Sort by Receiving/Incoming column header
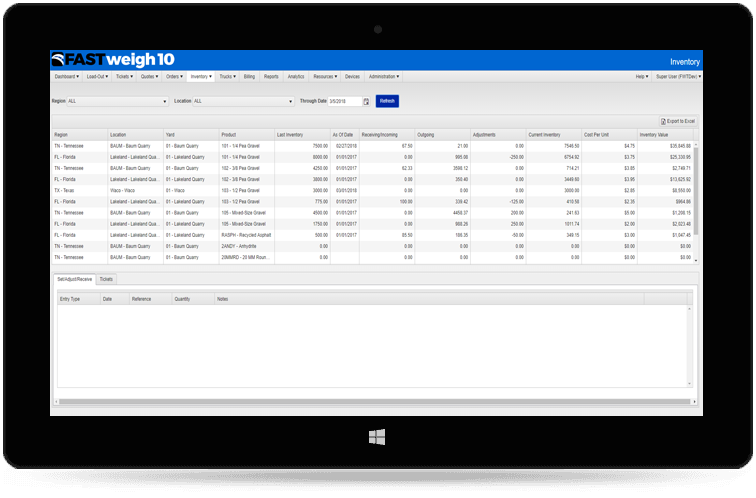Screen dimensions: 756x498 (387, 135)
